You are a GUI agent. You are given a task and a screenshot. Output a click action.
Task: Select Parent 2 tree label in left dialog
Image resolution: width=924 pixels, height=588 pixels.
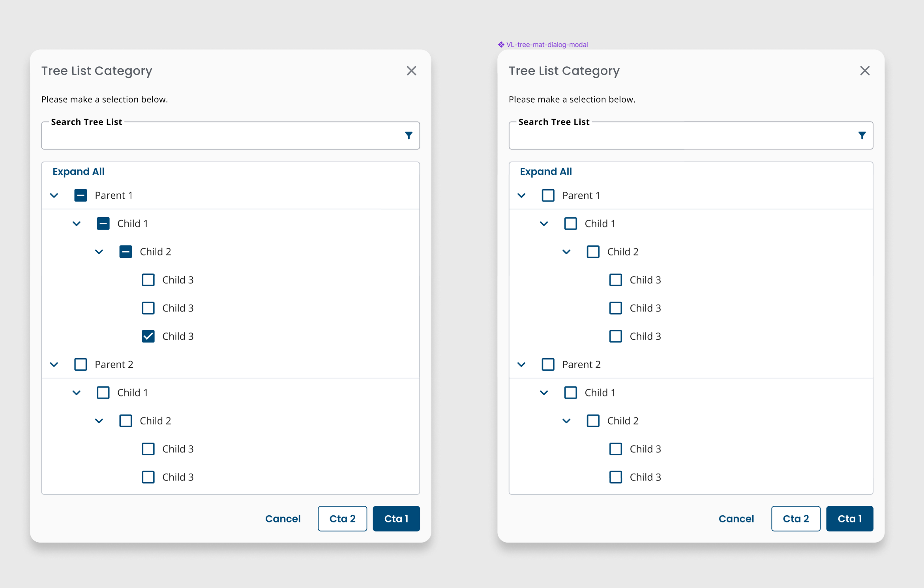click(x=114, y=364)
